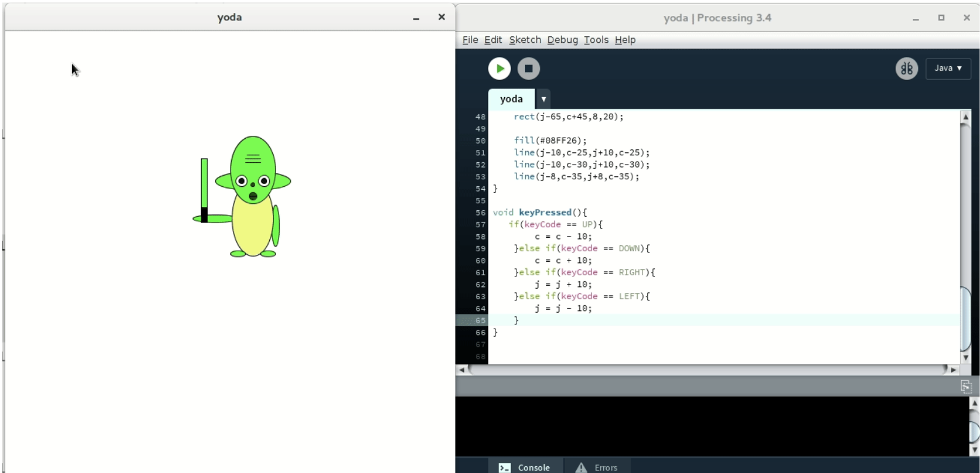Expand the tab arrow next to yoda
The image size is (980, 473).
tap(543, 99)
